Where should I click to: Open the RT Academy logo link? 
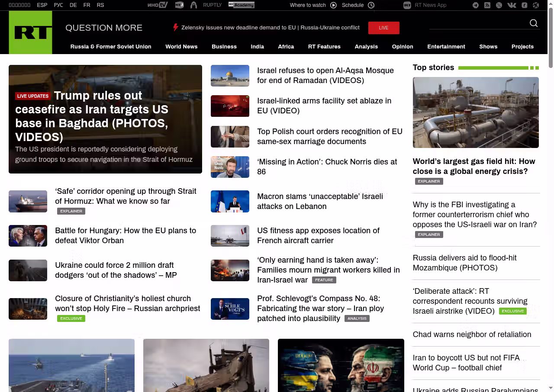[x=242, y=5]
